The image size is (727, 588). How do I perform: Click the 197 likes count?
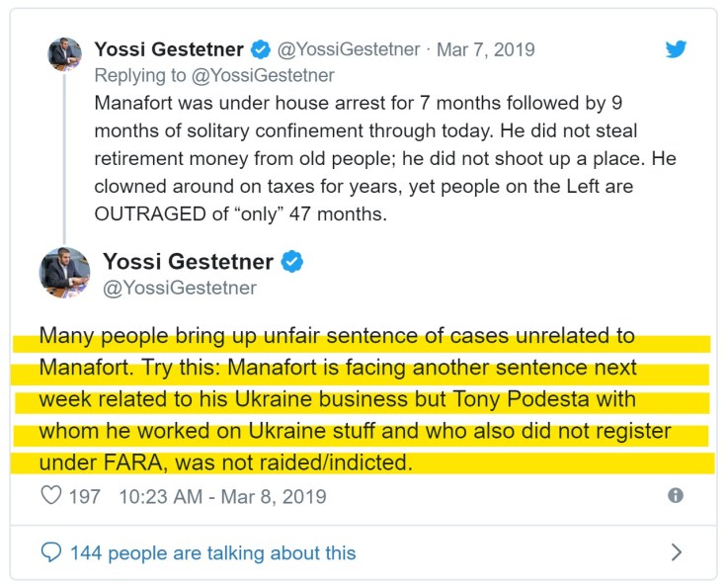pos(84,496)
